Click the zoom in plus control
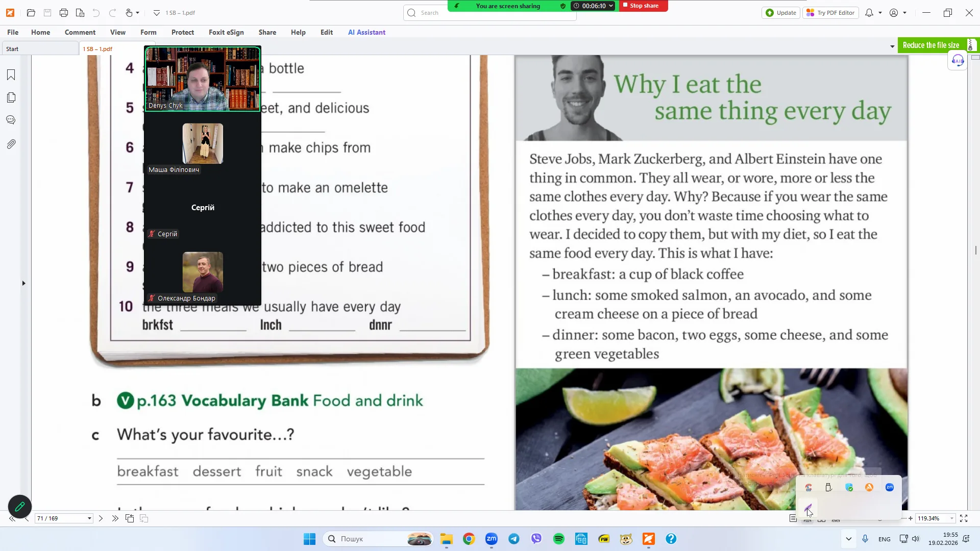This screenshot has height=551, width=980. point(910,518)
